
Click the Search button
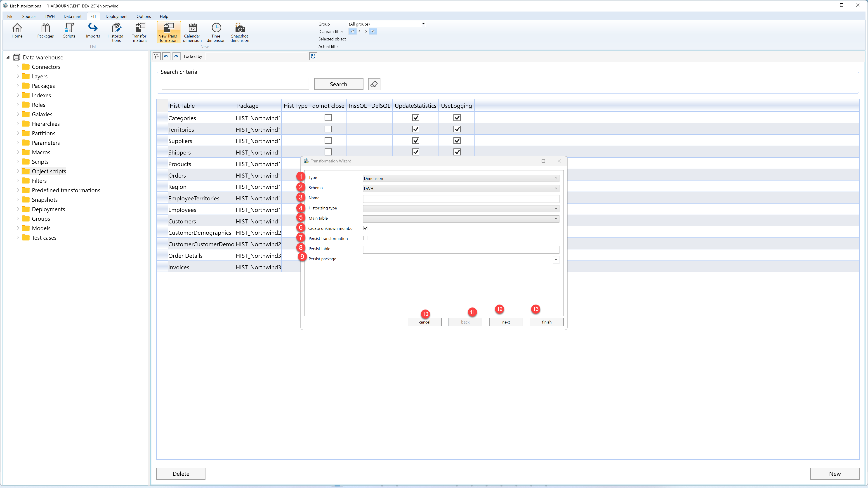coord(339,84)
